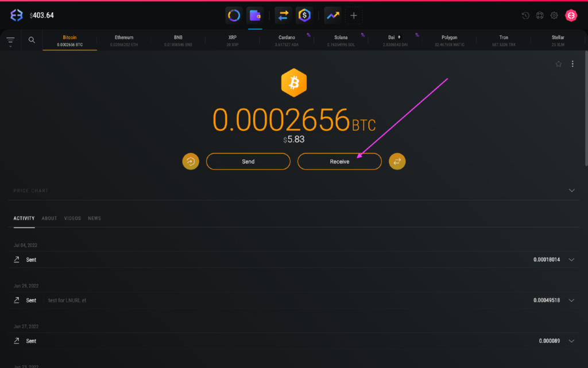Open the settings gear icon
This screenshot has height=368, width=588.
pyautogui.click(x=554, y=16)
